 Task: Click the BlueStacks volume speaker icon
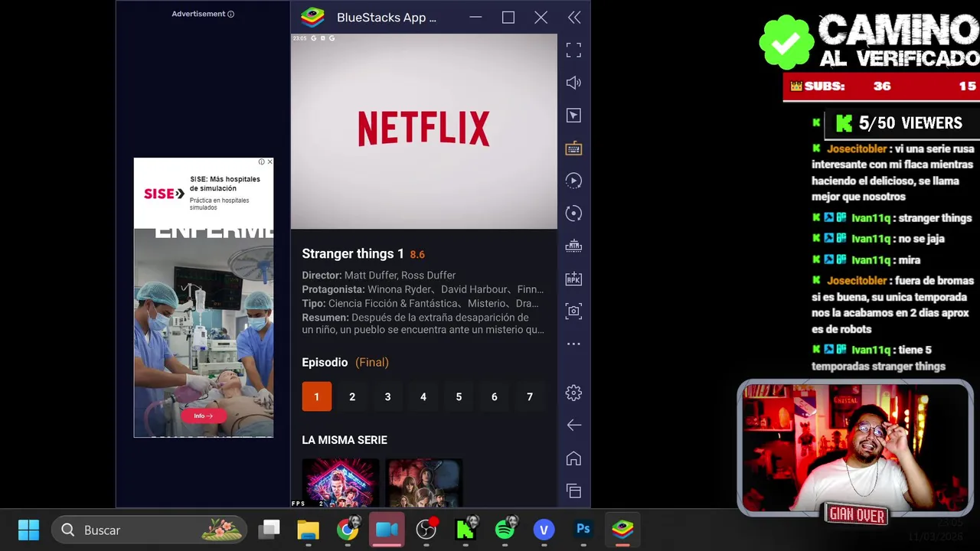(573, 83)
